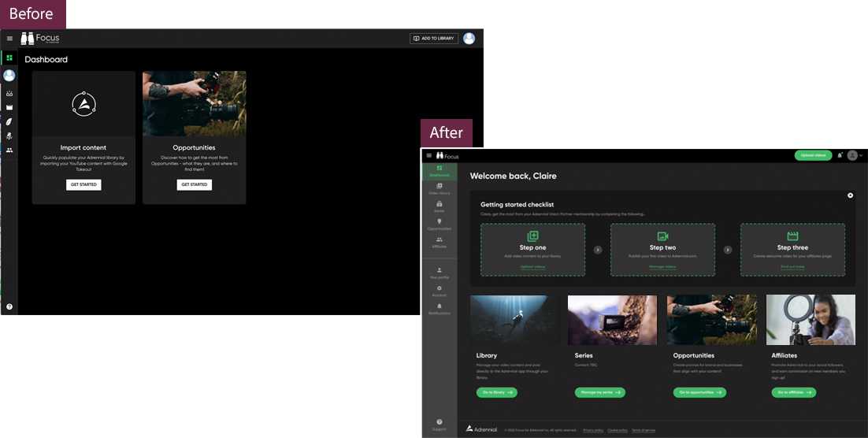The width and height of the screenshot is (868, 438).
Task: Click Go to library button
Action: [x=496, y=392]
